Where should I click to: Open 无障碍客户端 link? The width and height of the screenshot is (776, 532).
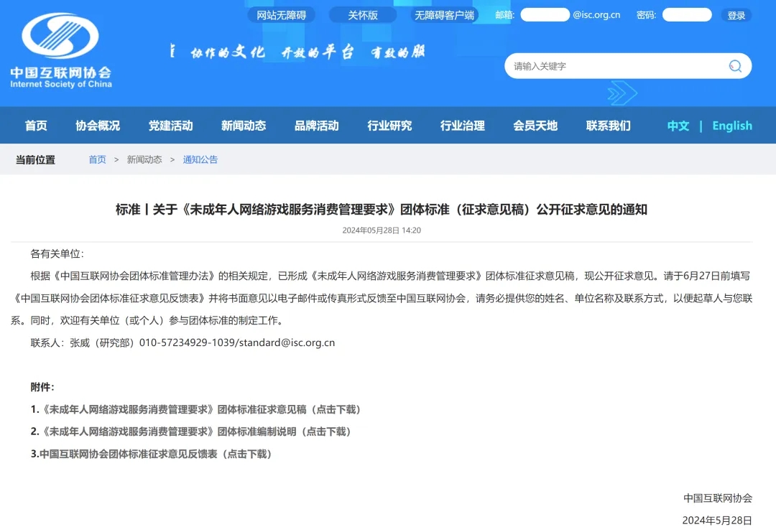(x=444, y=15)
